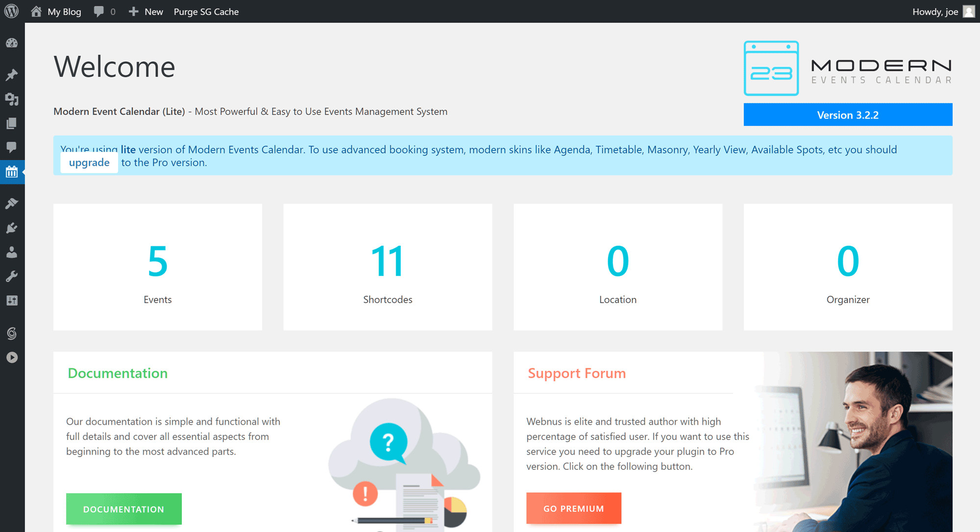980x532 pixels.
Task: Click Collapse menu play-arrow icon
Action: (x=12, y=358)
